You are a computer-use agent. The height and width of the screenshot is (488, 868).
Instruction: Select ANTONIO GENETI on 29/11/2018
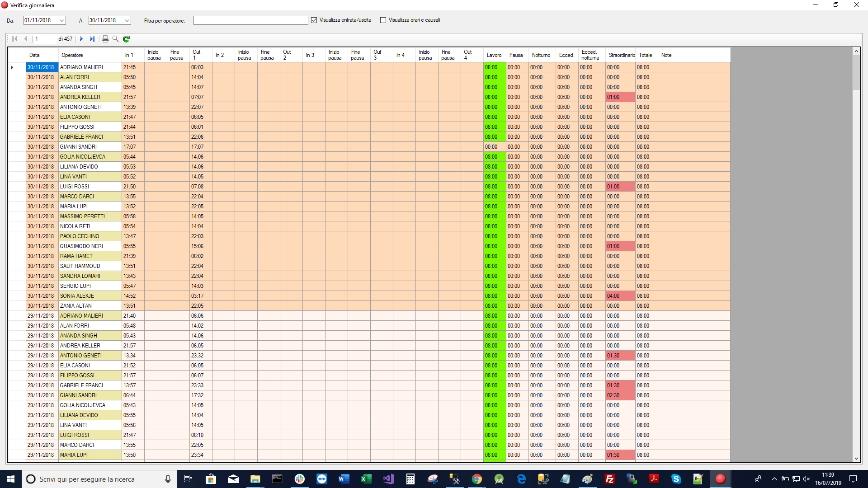[x=90, y=356]
